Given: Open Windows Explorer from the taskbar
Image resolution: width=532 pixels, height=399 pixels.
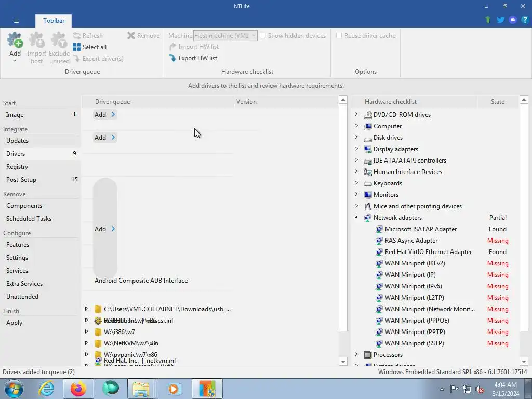Looking at the screenshot, I should click(x=141, y=389).
